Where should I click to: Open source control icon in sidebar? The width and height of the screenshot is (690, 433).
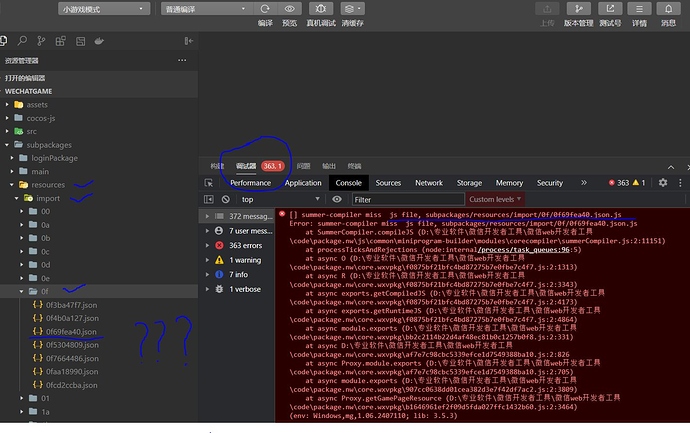(41, 41)
